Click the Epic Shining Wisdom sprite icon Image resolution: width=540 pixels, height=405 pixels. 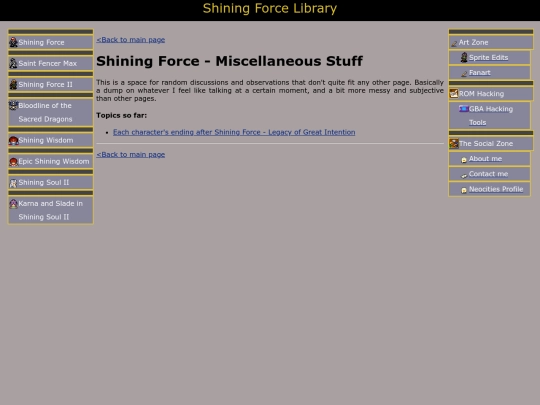coord(13,161)
